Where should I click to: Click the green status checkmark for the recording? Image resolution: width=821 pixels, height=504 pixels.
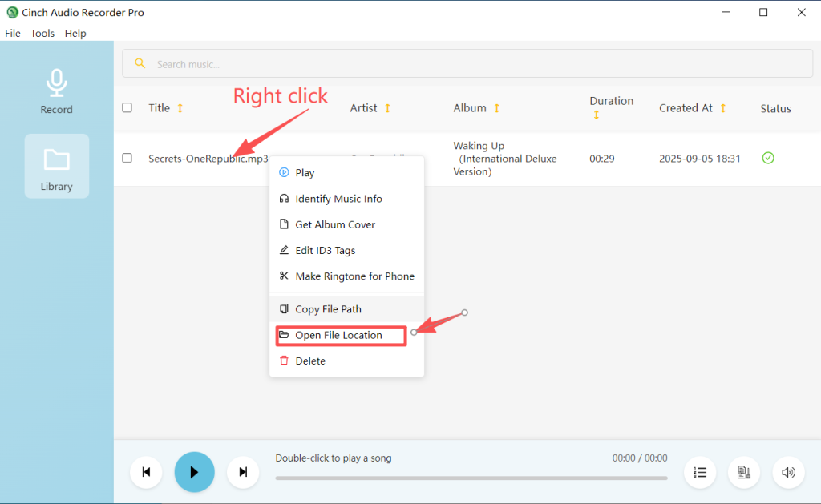(x=768, y=158)
